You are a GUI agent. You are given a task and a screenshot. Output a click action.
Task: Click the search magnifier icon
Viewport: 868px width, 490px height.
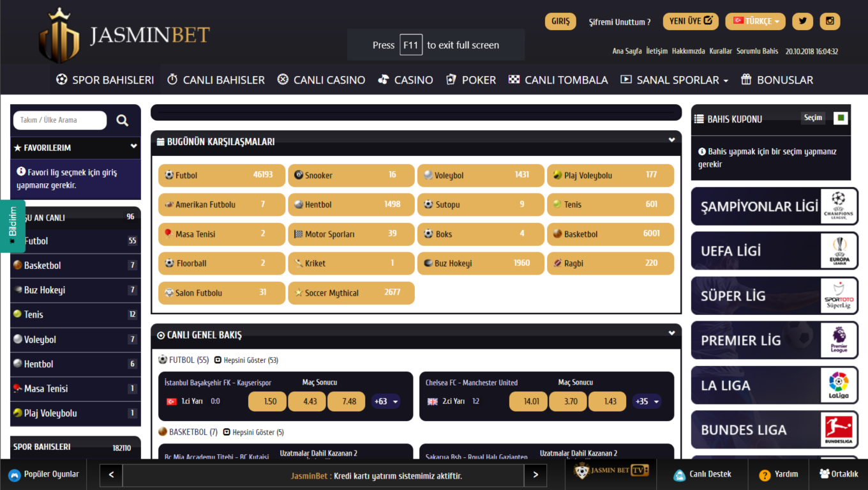[123, 120]
